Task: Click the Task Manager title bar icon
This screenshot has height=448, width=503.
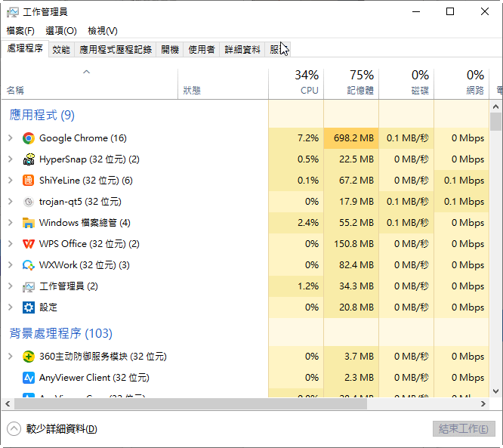Action: pos(13,12)
